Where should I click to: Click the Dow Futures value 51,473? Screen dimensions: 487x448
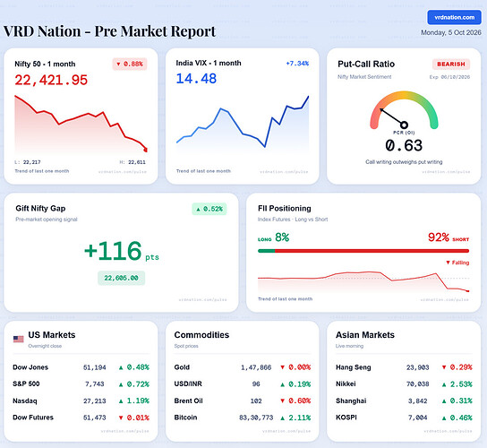[x=95, y=418]
